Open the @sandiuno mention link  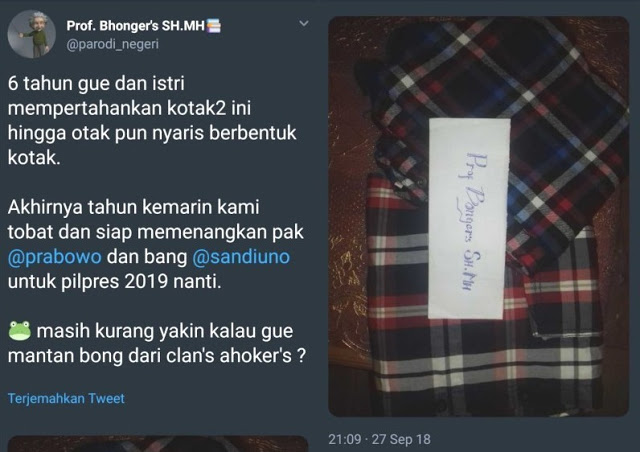tap(241, 257)
